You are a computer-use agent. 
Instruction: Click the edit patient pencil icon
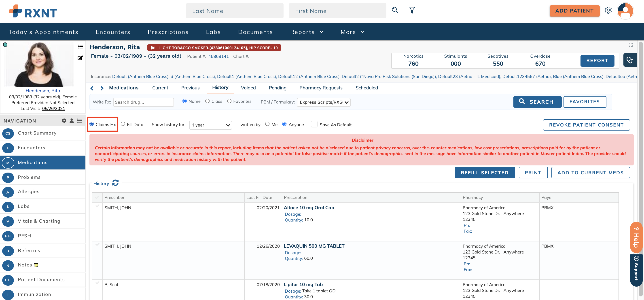(80, 58)
